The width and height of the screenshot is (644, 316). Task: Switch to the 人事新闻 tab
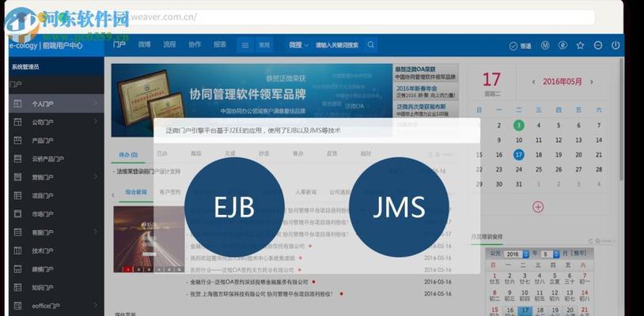pyautogui.click(x=306, y=192)
